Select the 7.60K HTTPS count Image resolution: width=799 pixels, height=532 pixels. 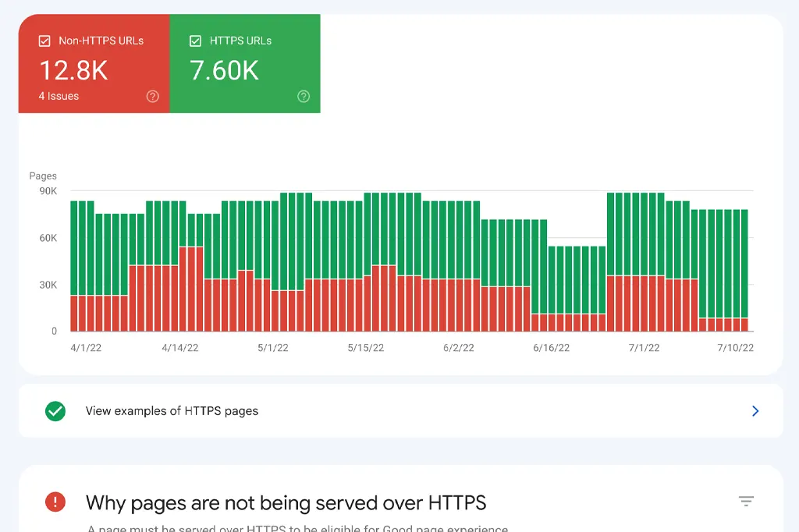224,70
